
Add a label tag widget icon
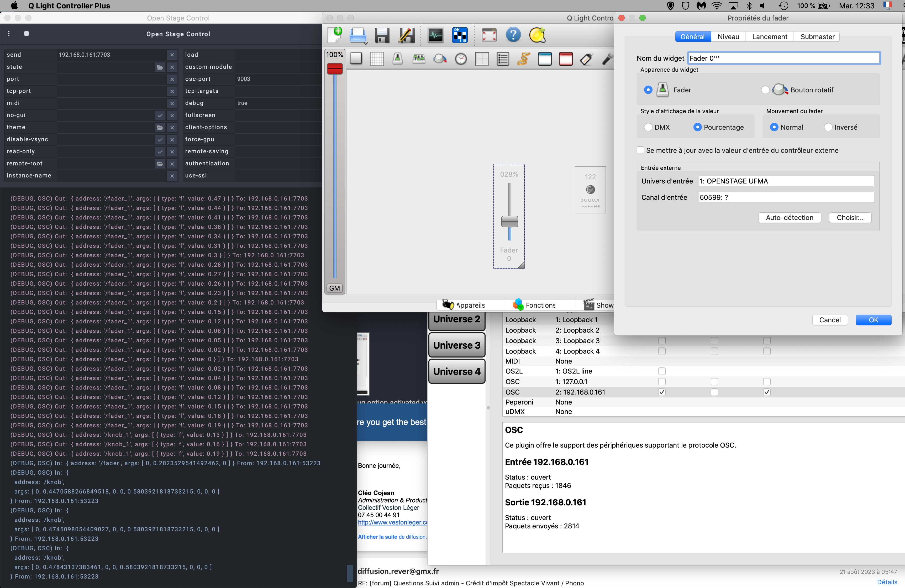587,59
